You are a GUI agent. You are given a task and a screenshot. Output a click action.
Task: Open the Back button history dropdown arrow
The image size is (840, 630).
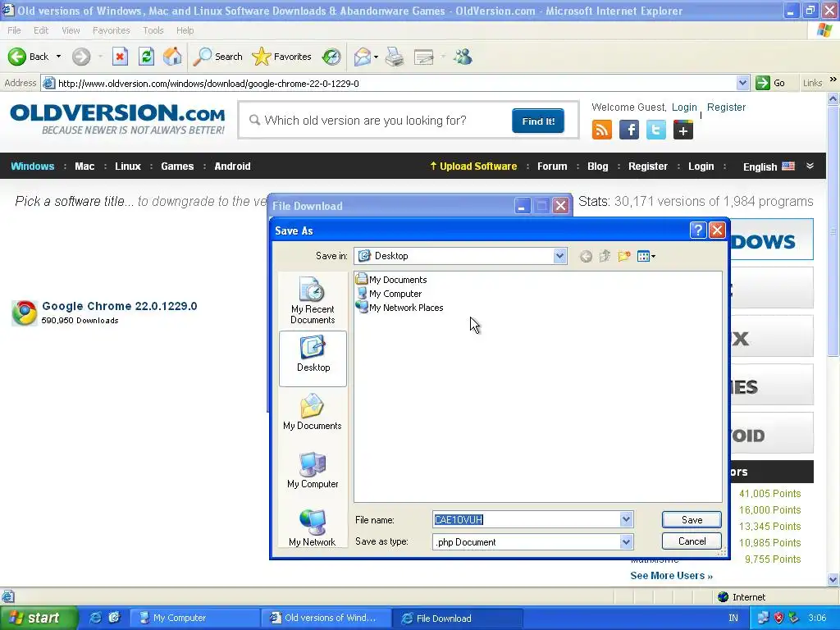tap(58, 57)
